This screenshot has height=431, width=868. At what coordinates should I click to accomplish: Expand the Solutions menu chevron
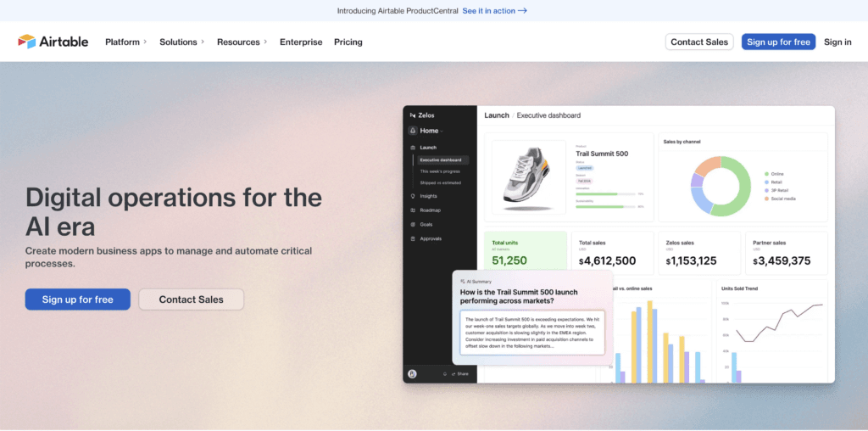coord(203,42)
